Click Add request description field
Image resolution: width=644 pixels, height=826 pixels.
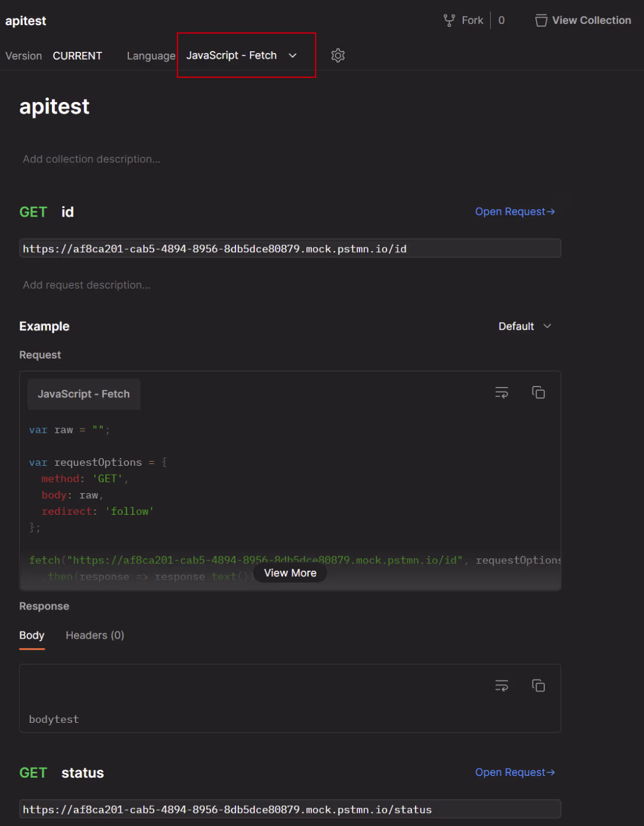pos(87,285)
